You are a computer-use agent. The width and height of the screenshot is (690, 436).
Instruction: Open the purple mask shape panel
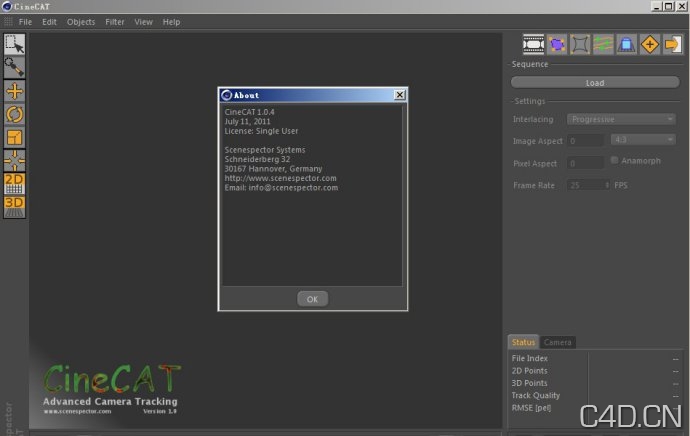click(557, 44)
